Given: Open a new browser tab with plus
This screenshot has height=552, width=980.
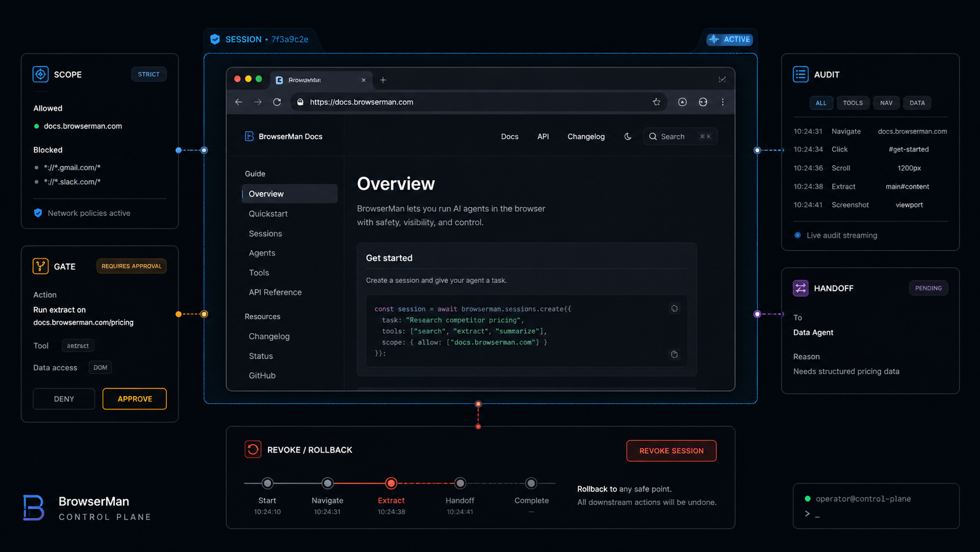Looking at the screenshot, I should point(383,80).
